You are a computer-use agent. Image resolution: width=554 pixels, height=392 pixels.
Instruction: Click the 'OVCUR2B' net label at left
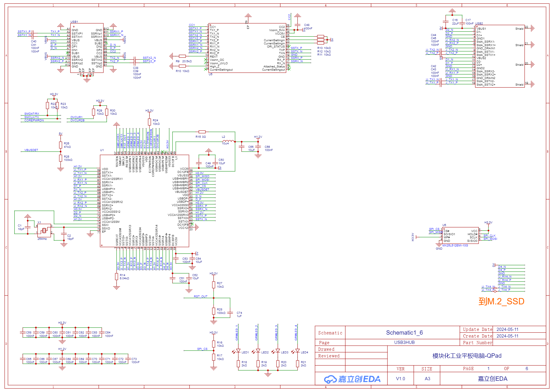tap(77, 120)
